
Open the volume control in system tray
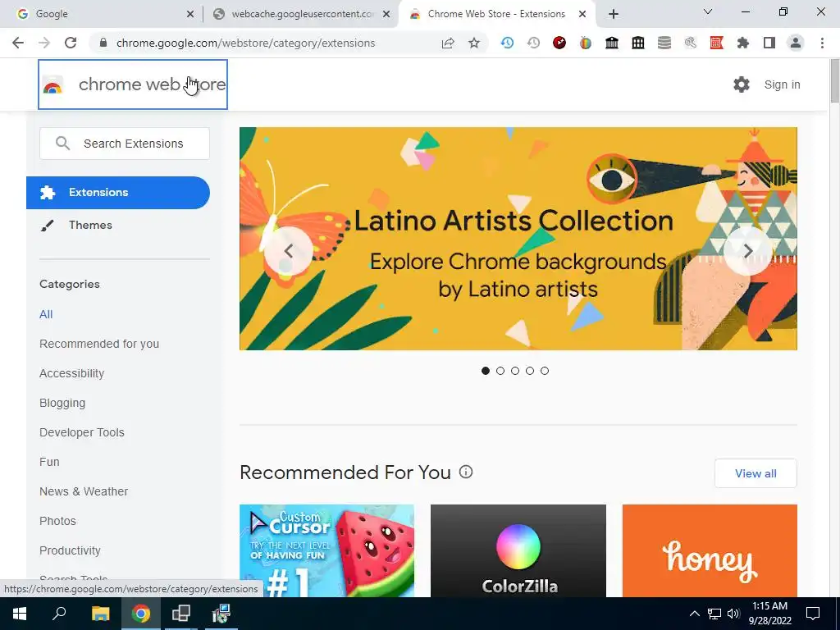point(734,614)
